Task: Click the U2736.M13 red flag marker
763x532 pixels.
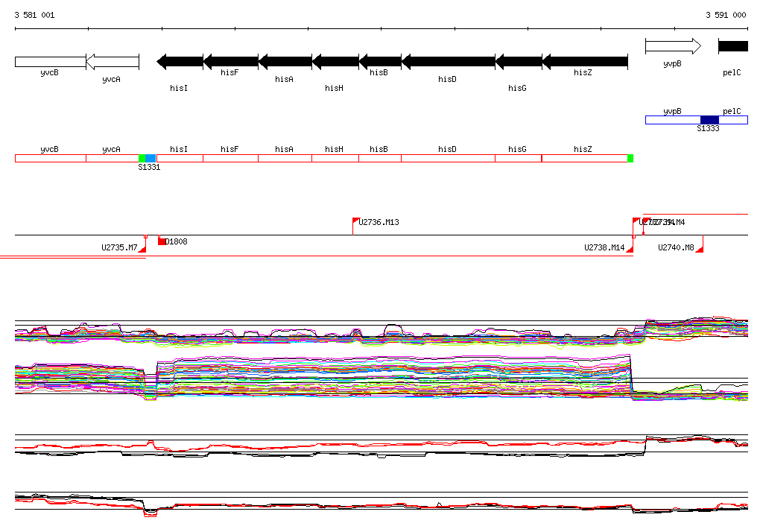Action: click(x=355, y=221)
